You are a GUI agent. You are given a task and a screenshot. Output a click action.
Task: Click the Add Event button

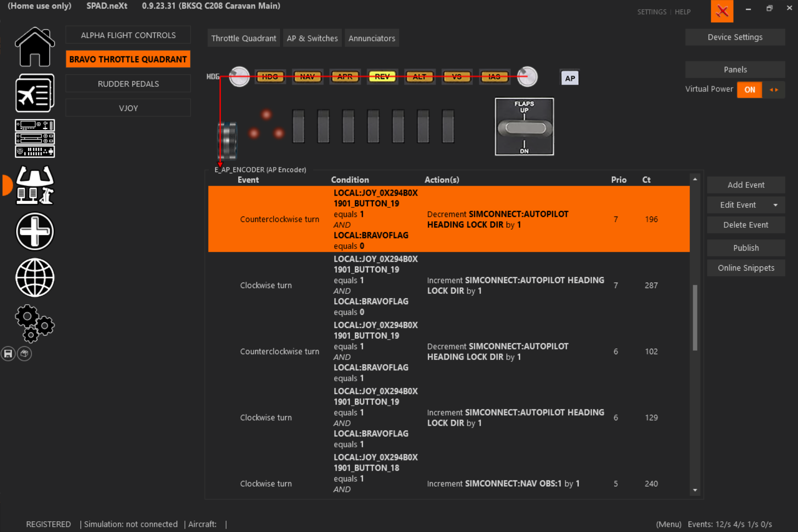click(x=746, y=185)
